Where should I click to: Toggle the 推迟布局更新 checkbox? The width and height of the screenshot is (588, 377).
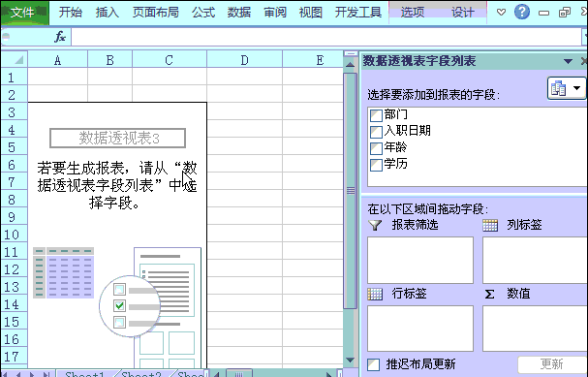coord(373,364)
